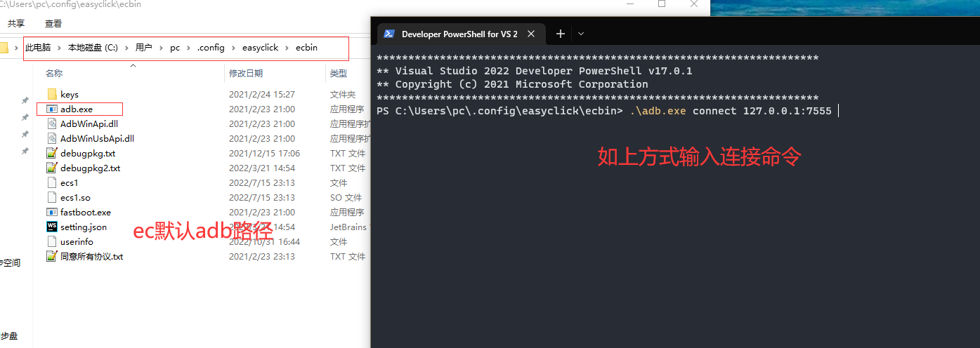Expand breadcrumb chevron after easyclick
The width and height of the screenshot is (980, 348).
pos(287,48)
